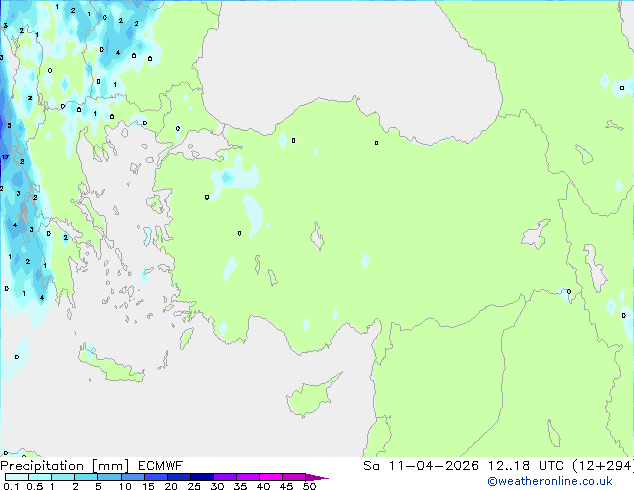634x490 pixels.
Task: Click the legend label '50'
Action: [309, 486]
